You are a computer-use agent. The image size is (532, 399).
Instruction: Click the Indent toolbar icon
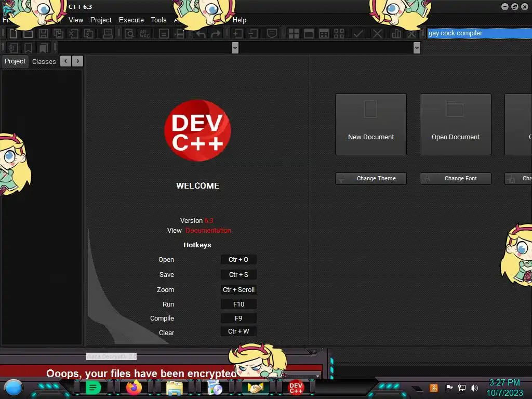click(238, 34)
